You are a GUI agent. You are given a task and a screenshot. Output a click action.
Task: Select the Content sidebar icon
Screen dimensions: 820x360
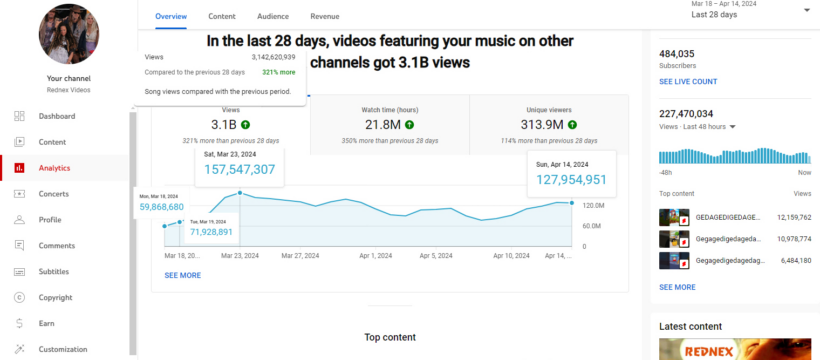click(19, 142)
